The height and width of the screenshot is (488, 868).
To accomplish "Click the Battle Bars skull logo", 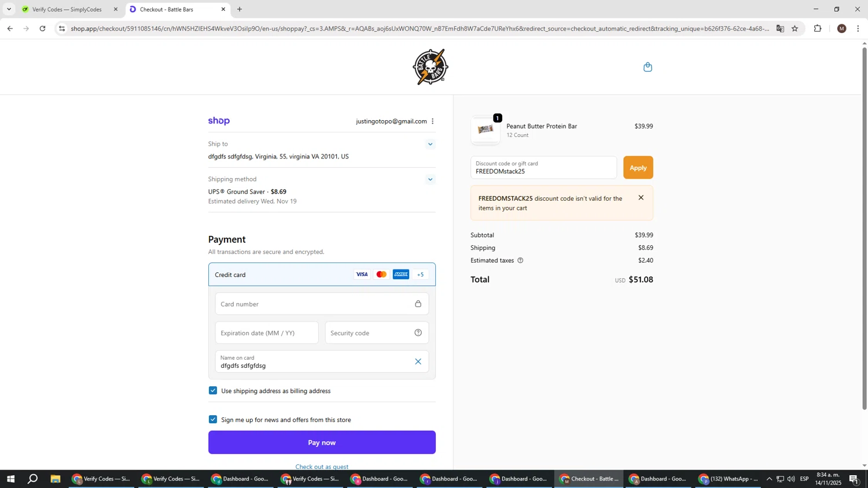I will [x=430, y=67].
